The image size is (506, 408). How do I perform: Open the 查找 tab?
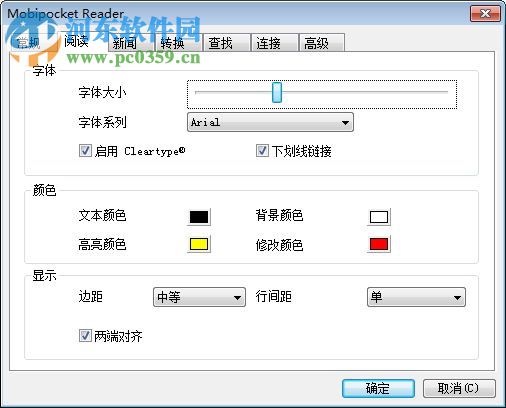click(x=227, y=43)
